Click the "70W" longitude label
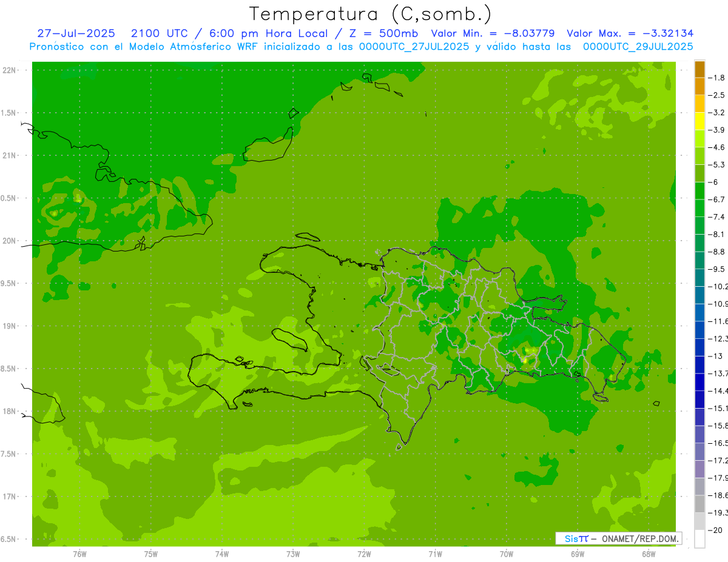The width and height of the screenshot is (728, 562). tap(507, 554)
